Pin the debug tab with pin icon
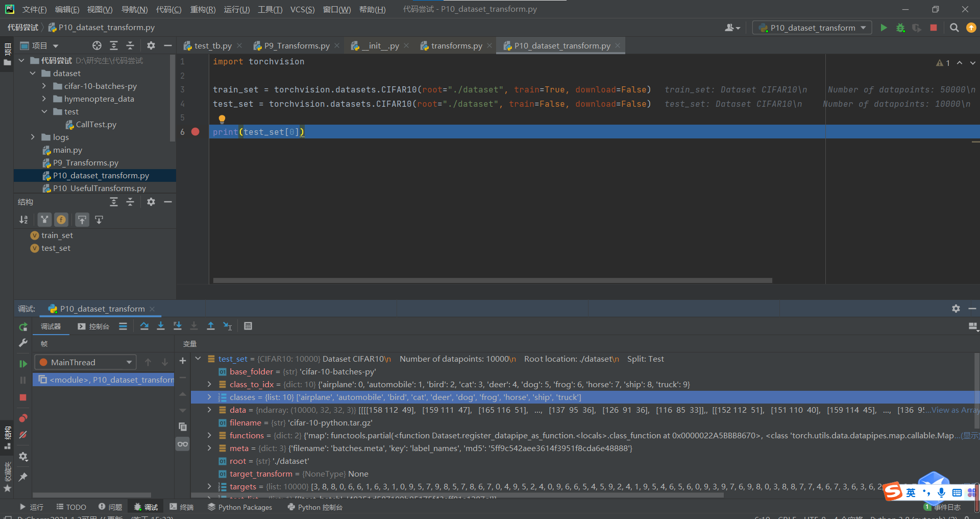Image resolution: width=980 pixels, height=519 pixels. 23,477
